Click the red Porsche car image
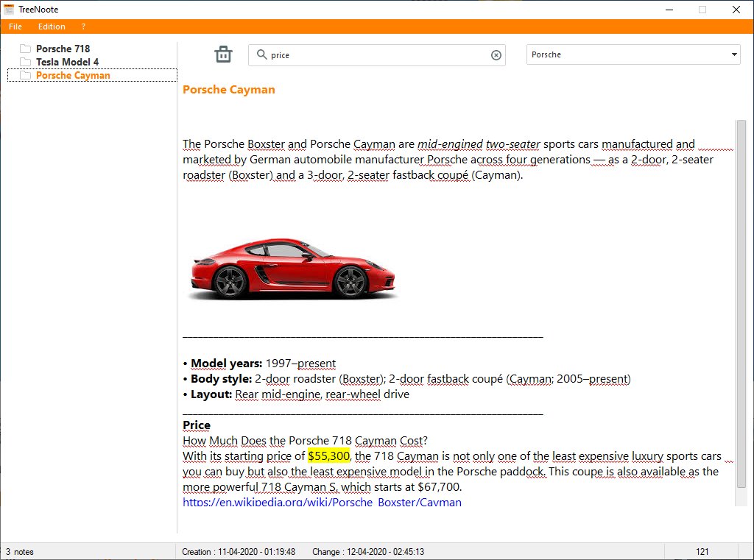 [292, 269]
